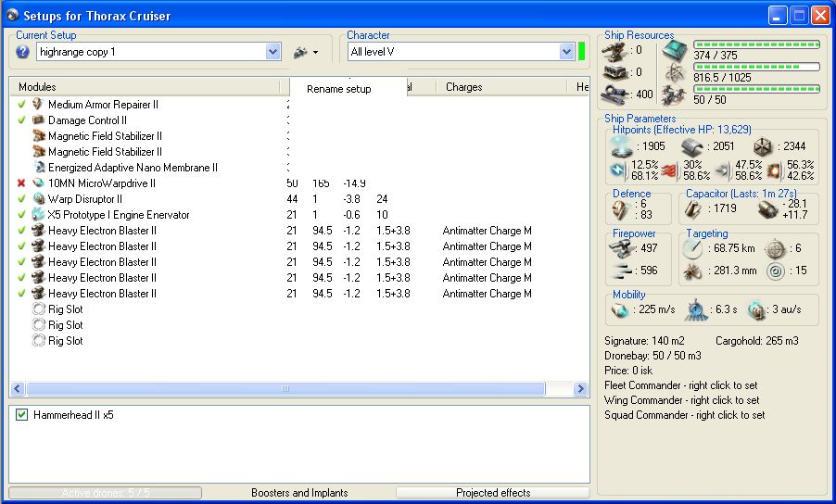This screenshot has height=504, width=836.
Task: Toggle X5 Prototype I Engine Enervator checkmark
Action: pyautogui.click(x=21, y=215)
